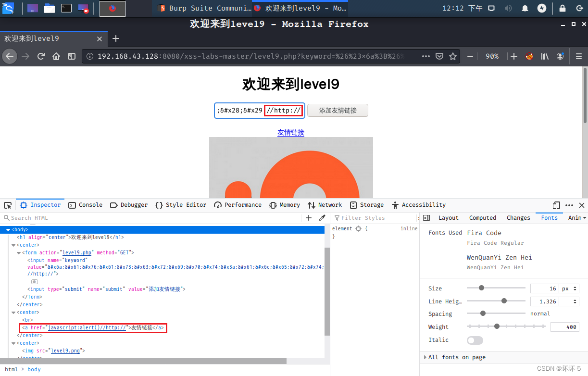588x376 pixels.
Task: Toggle the Italic switch in Fonts panel
Action: [x=475, y=340]
